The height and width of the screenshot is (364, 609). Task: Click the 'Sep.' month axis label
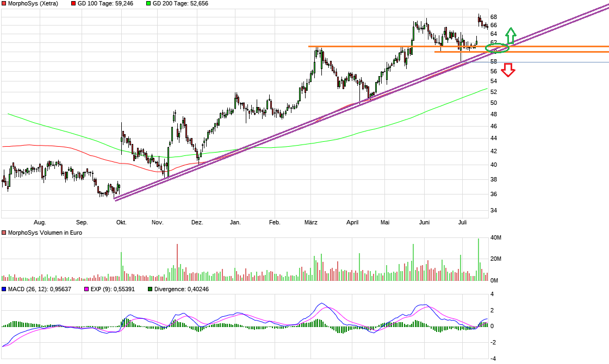point(82,222)
